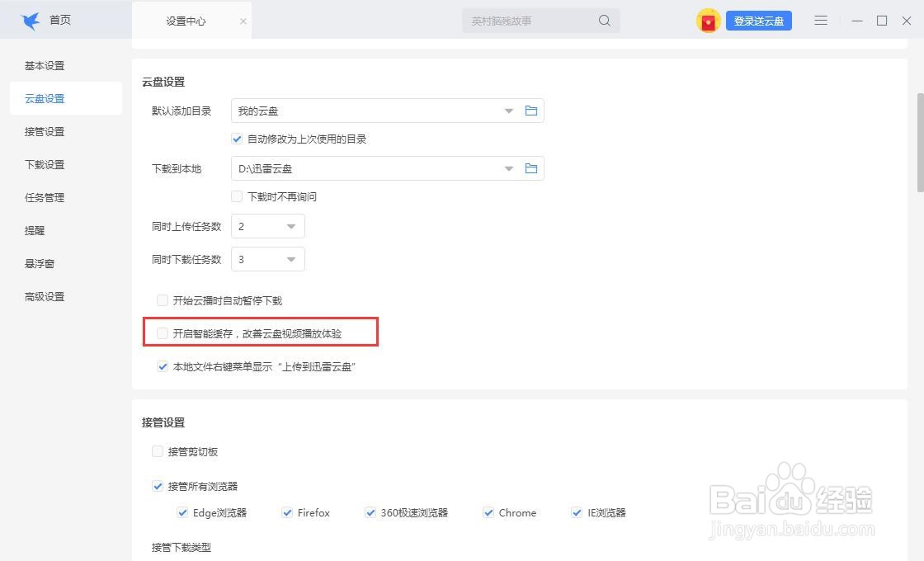
Task: Enable 接管剪切板 checkbox
Action: (x=158, y=451)
